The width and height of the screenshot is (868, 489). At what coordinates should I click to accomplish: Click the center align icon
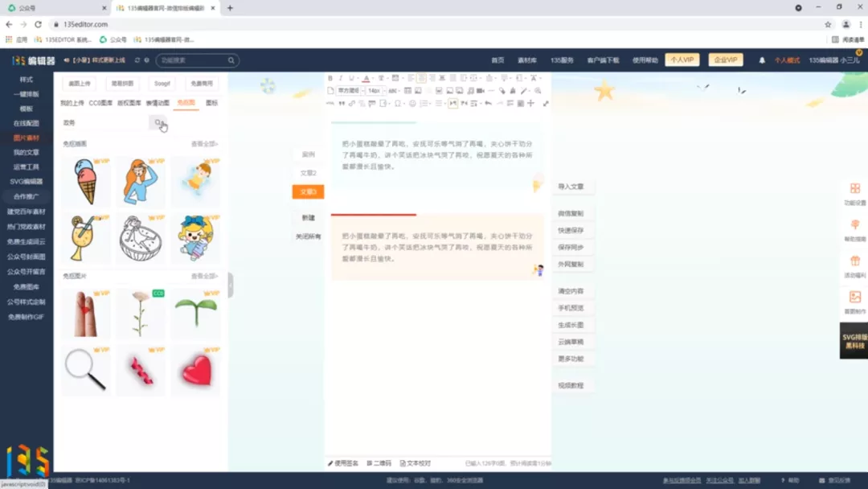(x=421, y=78)
